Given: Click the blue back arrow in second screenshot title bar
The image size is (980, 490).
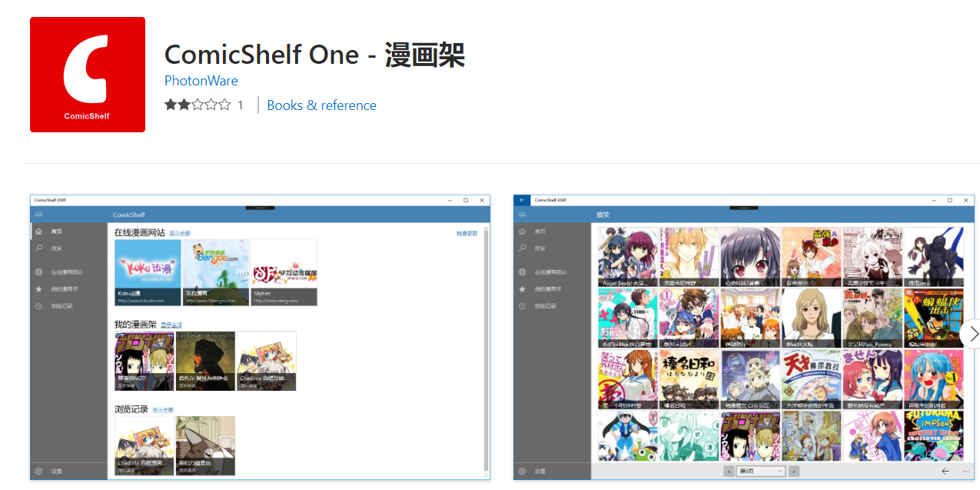Looking at the screenshot, I should tap(522, 200).
